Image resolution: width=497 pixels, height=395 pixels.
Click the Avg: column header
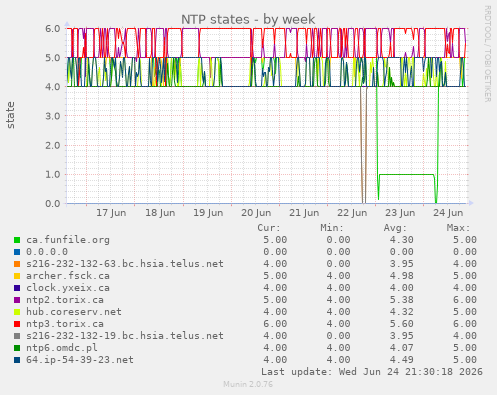click(x=395, y=228)
